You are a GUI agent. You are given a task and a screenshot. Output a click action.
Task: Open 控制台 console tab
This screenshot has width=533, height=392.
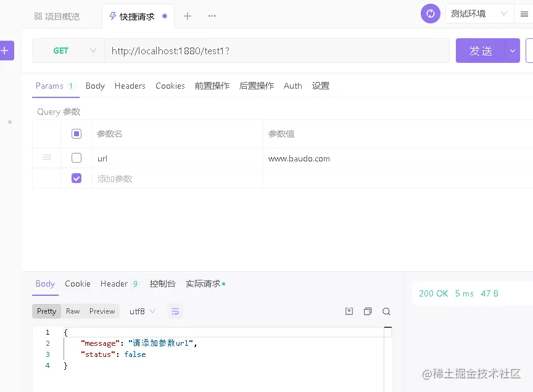(162, 284)
